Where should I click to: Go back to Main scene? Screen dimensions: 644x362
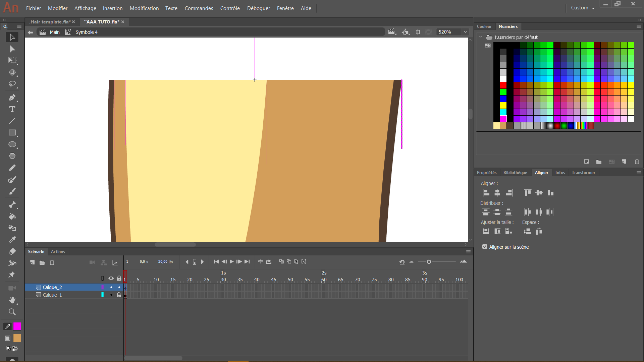[x=55, y=32]
